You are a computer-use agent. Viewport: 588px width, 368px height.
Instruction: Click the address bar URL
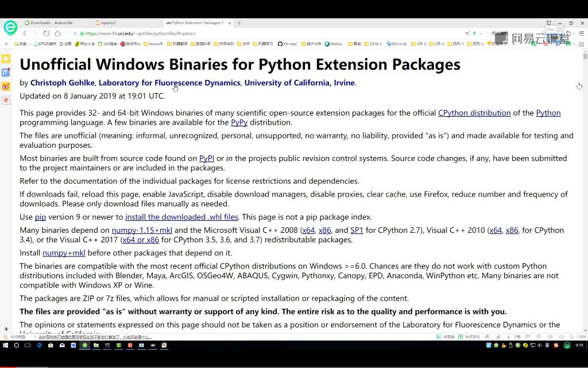tap(140, 33)
